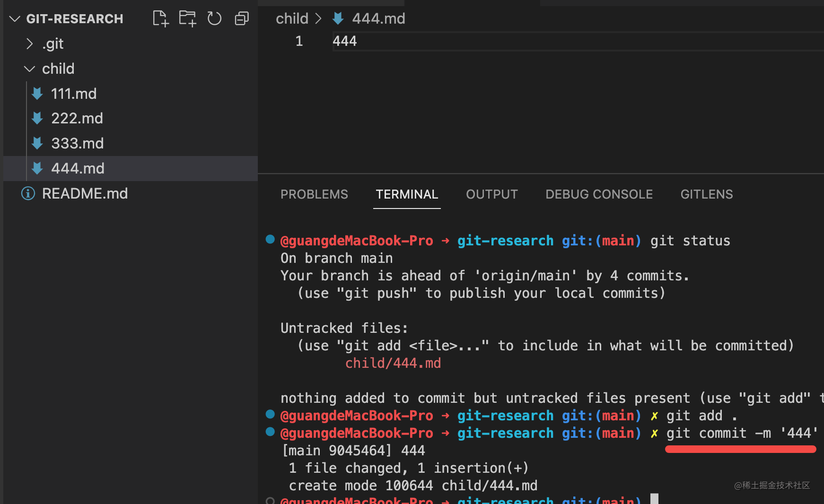Click the file icon in the 444.md breadcrumb

(x=338, y=18)
